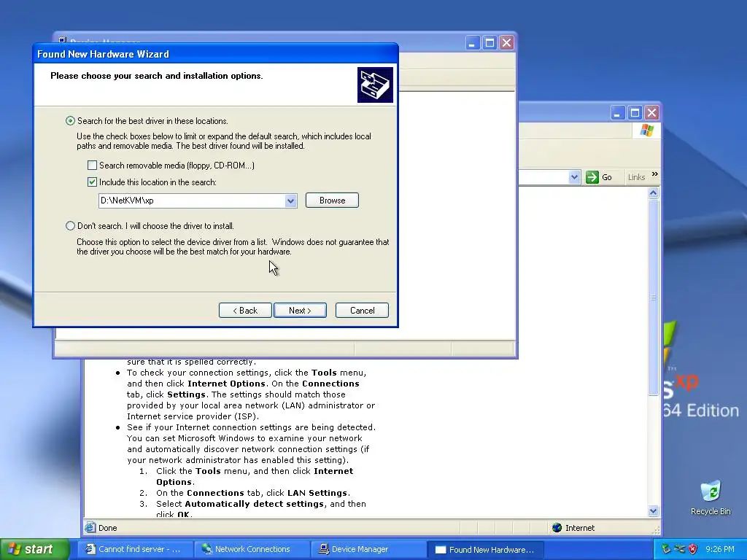Click the Next button in the wizard
This screenshot has width=747, height=560.
[x=300, y=311]
